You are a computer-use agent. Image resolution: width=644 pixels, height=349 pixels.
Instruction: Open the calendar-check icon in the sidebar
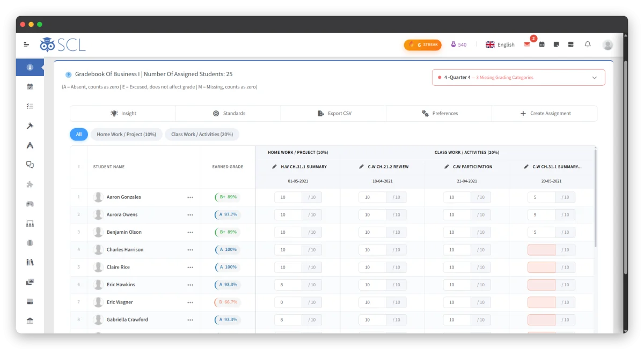click(x=30, y=86)
